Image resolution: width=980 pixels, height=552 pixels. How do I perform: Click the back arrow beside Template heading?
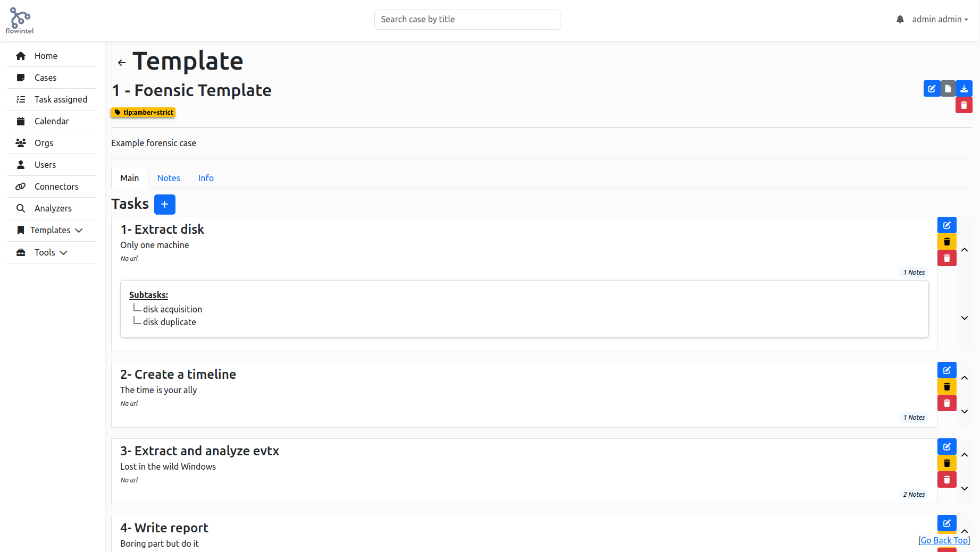pyautogui.click(x=122, y=63)
